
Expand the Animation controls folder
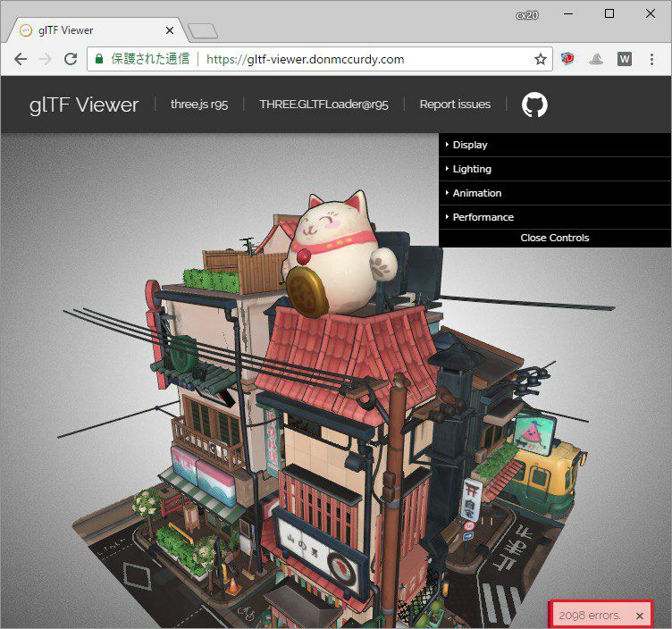coord(555,193)
